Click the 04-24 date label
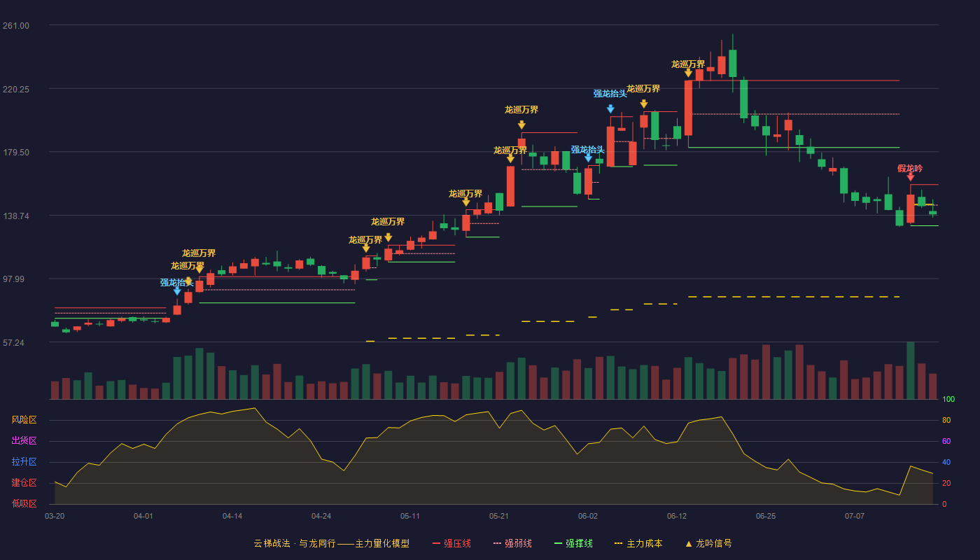Viewport: 980px width, 560px height. click(x=321, y=516)
